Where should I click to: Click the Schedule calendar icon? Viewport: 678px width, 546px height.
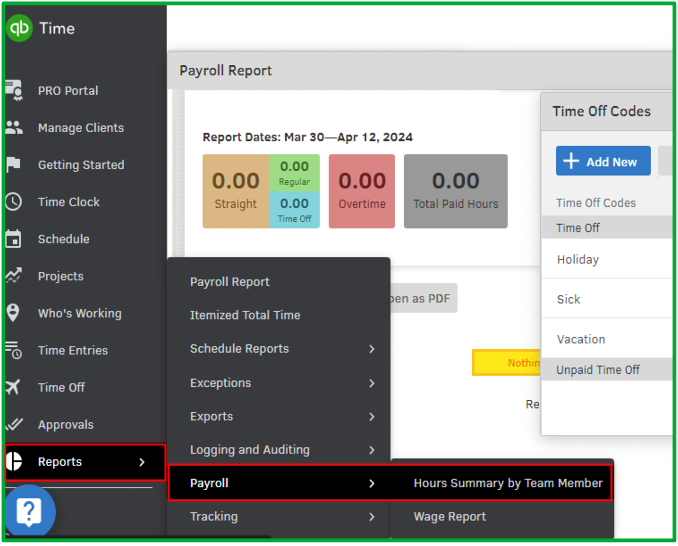(x=14, y=239)
